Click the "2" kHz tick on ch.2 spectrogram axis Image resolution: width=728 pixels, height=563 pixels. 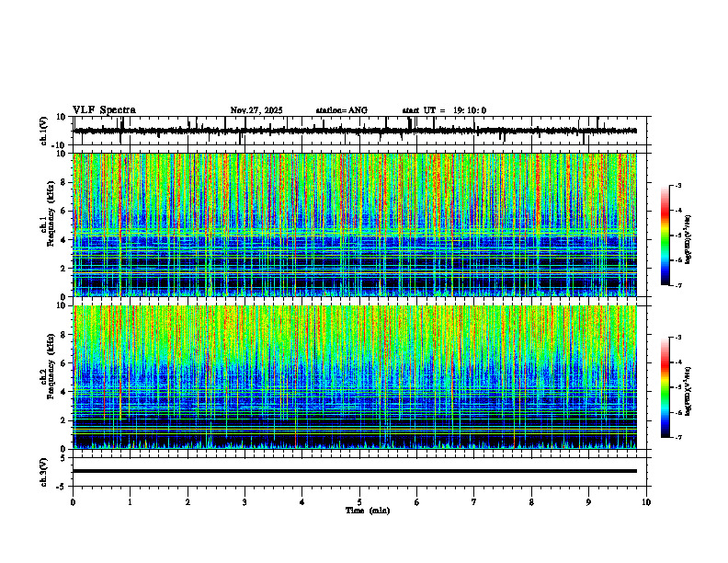click(x=65, y=420)
